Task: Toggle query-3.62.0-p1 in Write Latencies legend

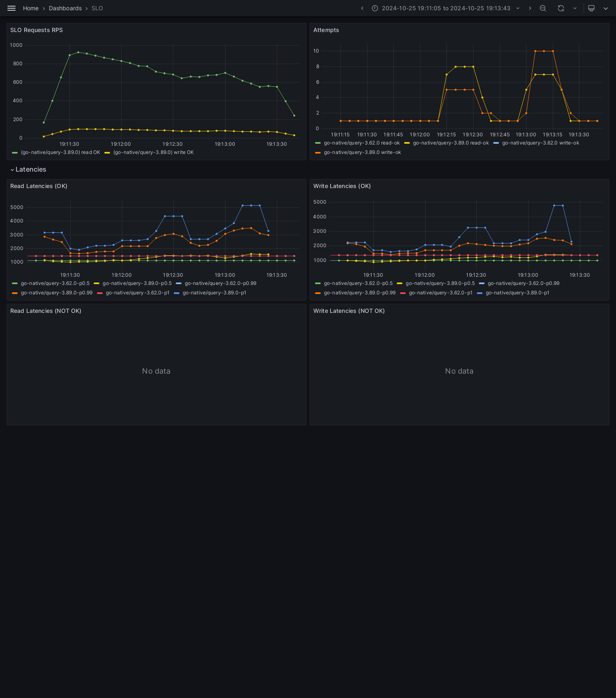Action: pyautogui.click(x=441, y=293)
